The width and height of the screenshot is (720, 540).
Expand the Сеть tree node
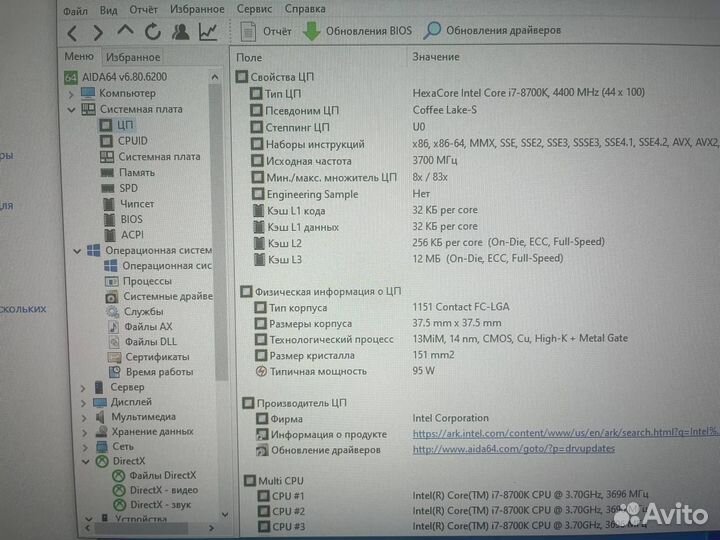(85, 447)
